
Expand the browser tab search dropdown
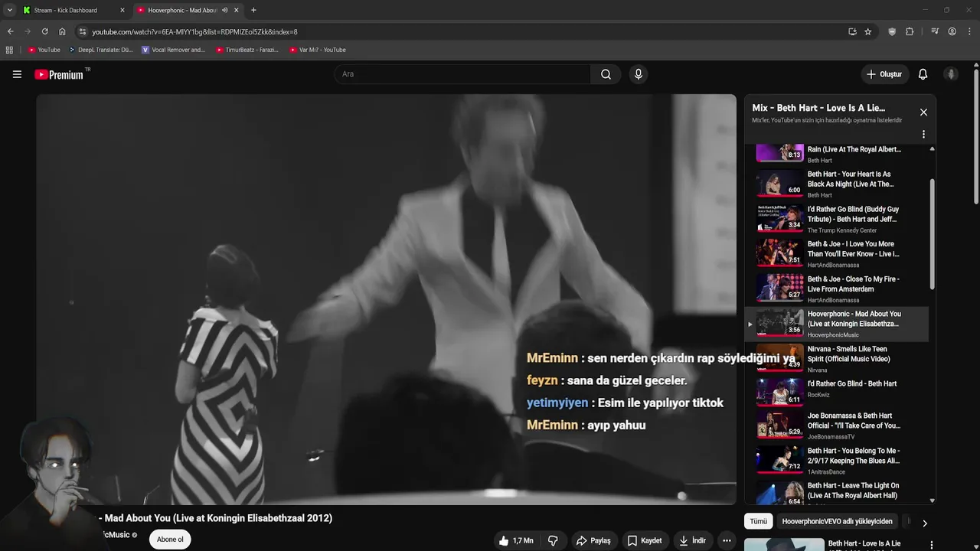coord(9,10)
